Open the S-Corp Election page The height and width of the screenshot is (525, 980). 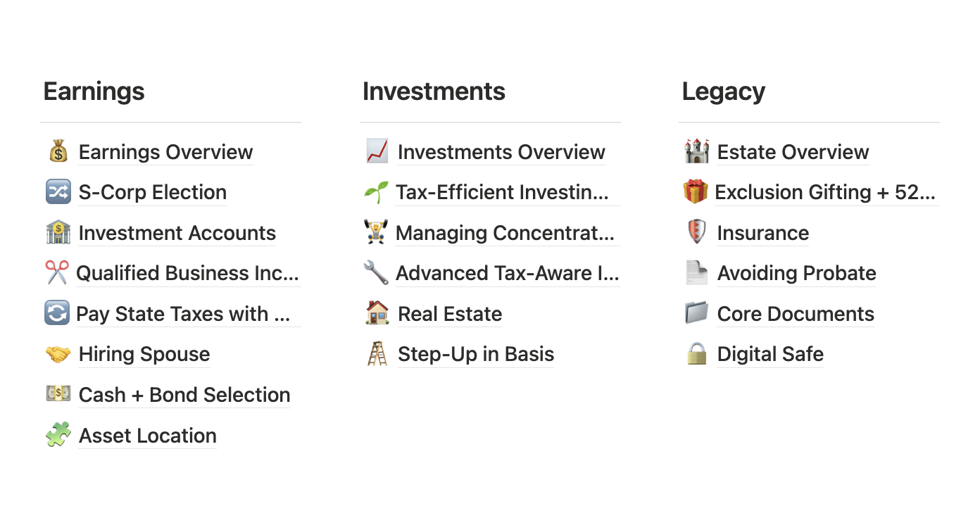153,192
